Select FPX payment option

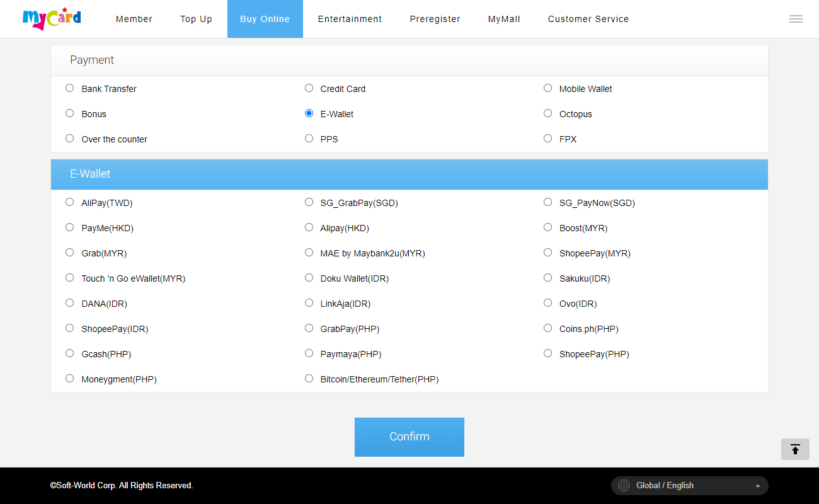click(x=548, y=139)
